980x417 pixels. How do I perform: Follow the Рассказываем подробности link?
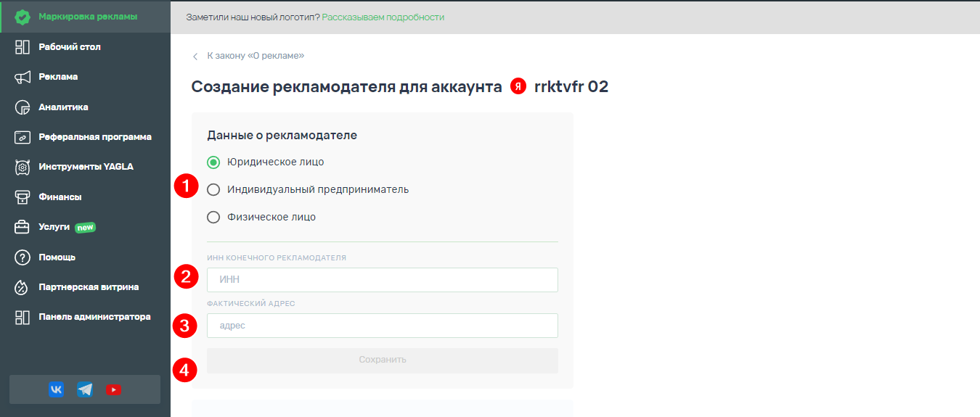383,17
